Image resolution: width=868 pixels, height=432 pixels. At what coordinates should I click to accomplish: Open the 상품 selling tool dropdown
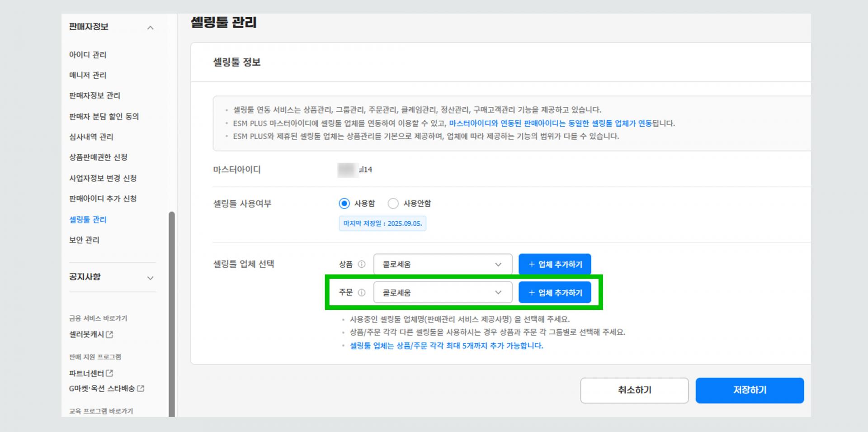[443, 264]
